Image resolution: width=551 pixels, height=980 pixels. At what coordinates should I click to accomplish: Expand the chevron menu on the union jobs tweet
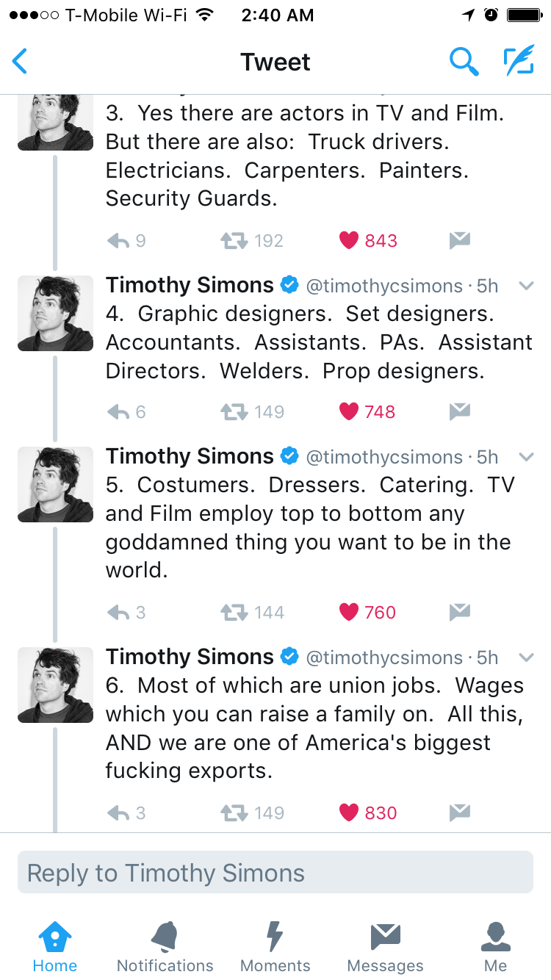pyautogui.click(x=525, y=657)
